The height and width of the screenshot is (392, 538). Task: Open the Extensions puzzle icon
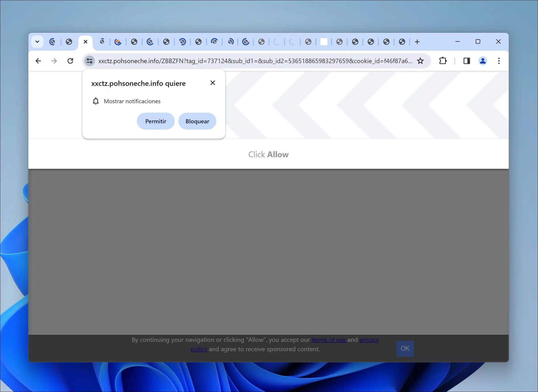click(x=443, y=61)
